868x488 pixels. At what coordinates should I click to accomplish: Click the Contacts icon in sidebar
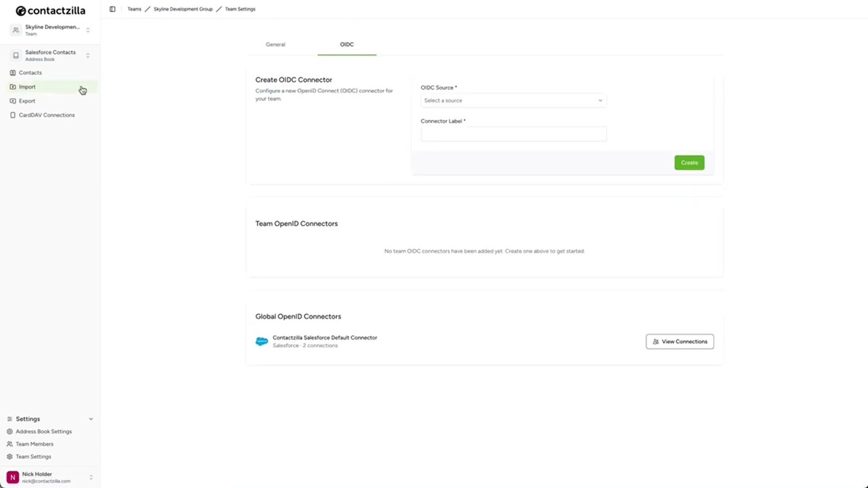coord(12,73)
